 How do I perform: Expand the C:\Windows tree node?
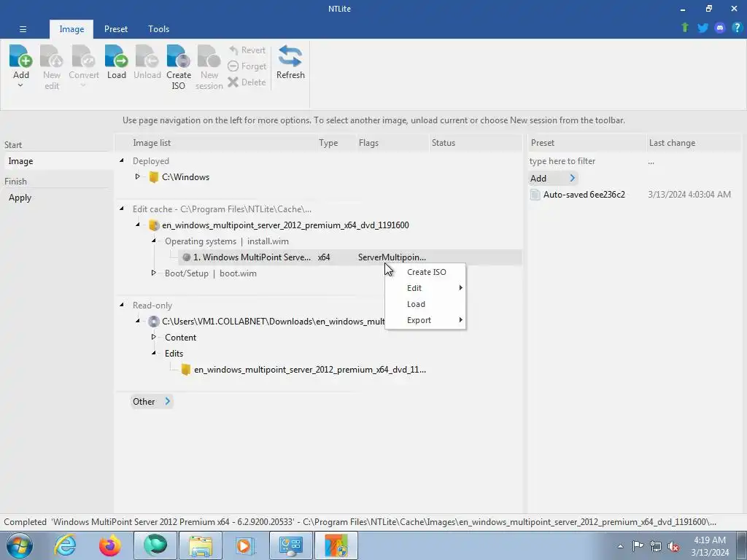click(138, 176)
